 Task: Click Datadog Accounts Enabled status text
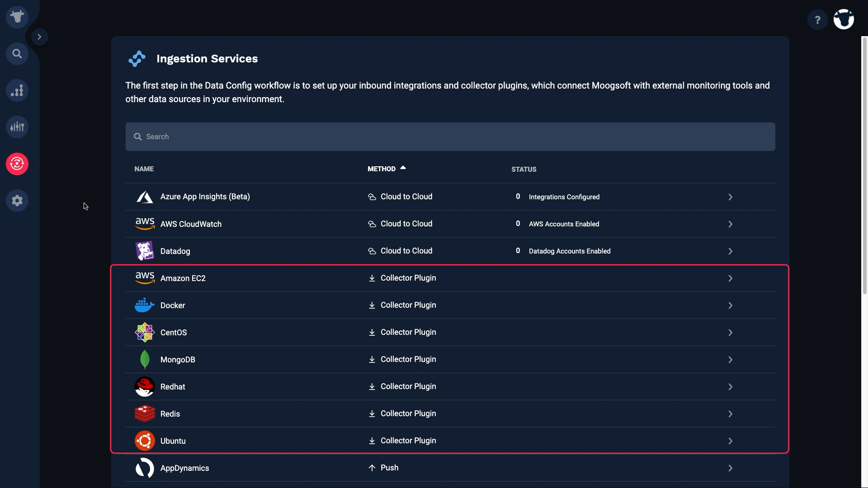pyautogui.click(x=570, y=251)
